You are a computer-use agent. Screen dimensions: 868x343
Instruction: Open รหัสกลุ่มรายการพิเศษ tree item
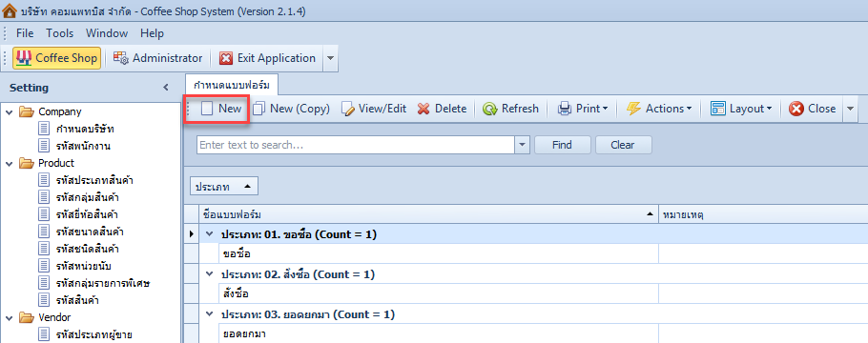95,283
